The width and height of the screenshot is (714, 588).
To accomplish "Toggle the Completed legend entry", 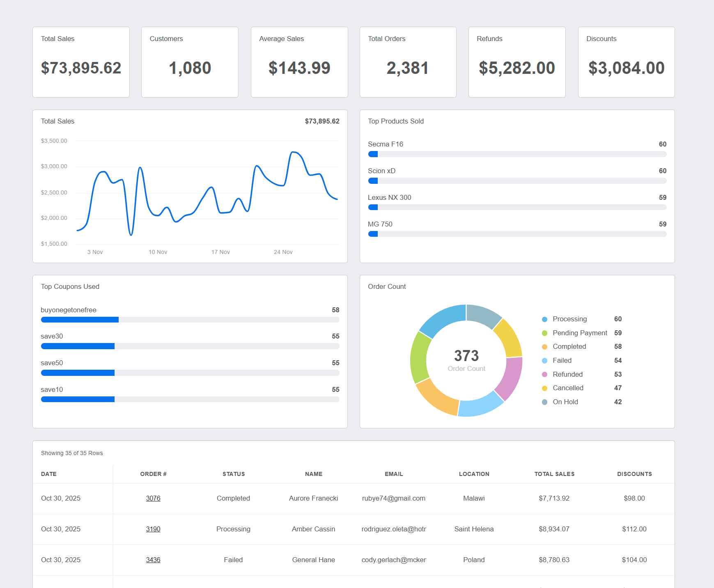I will pos(569,347).
